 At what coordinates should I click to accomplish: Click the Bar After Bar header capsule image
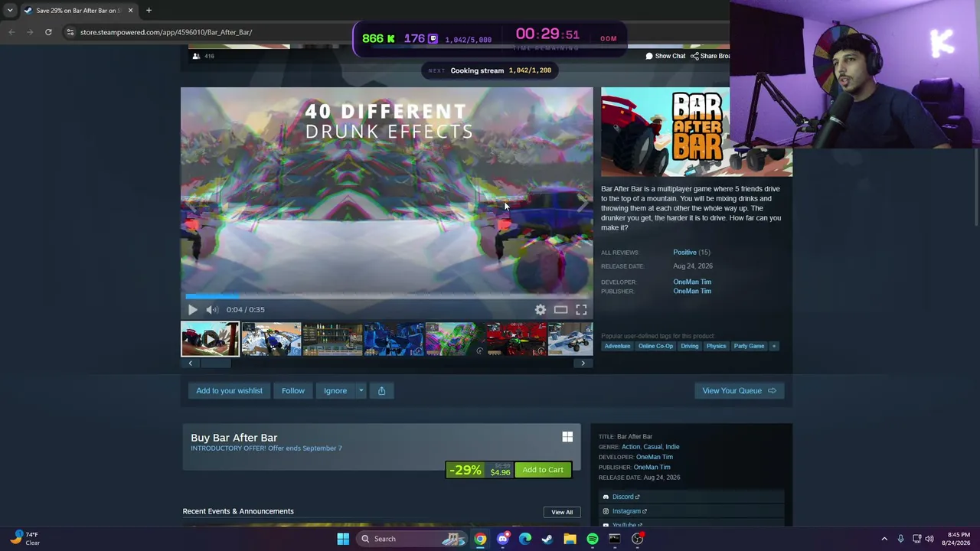click(696, 132)
